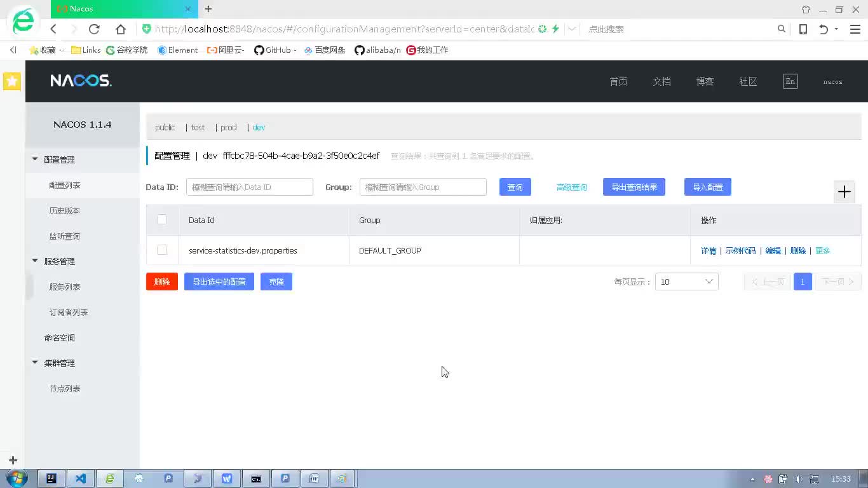868x488 pixels.
Task: Open the 每页显示 page size dropdown
Action: pos(687,281)
